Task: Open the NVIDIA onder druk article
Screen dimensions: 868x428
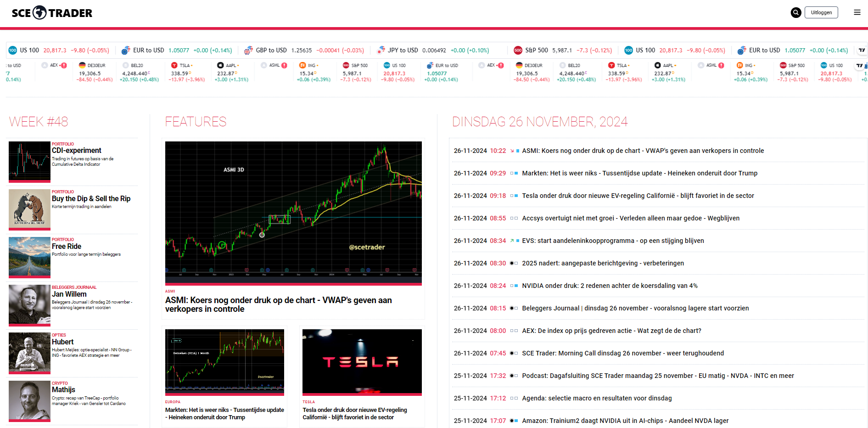Action: pyautogui.click(x=610, y=286)
